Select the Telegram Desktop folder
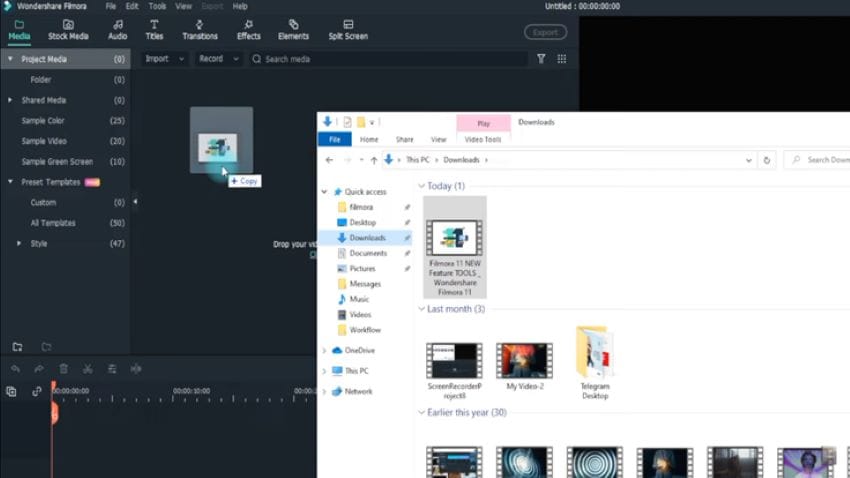Image resolution: width=850 pixels, height=478 pixels. point(595,363)
